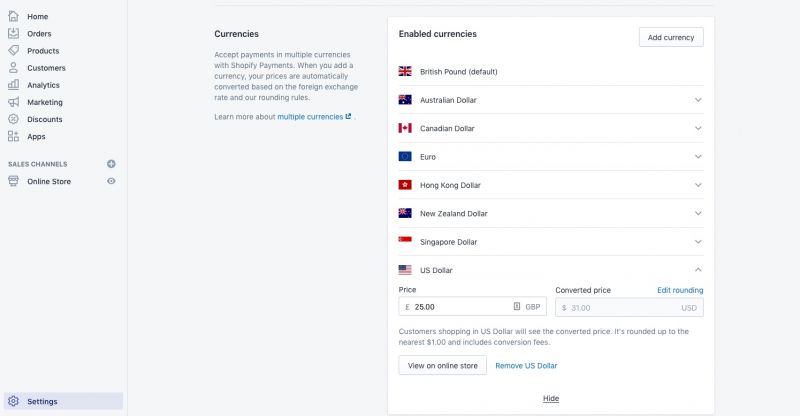This screenshot has height=416, width=800.
Task: Click the Marketing megaphone icon
Action: point(14,102)
